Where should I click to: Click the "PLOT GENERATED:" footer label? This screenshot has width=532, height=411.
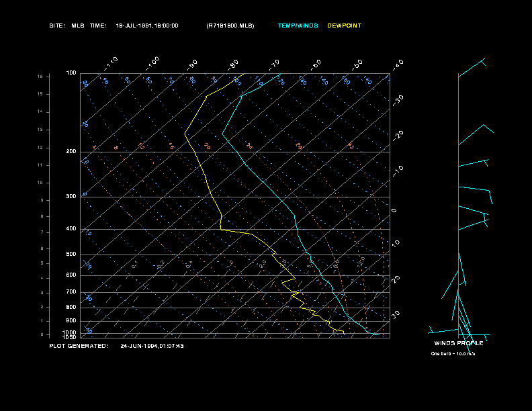pyautogui.click(x=79, y=346)
